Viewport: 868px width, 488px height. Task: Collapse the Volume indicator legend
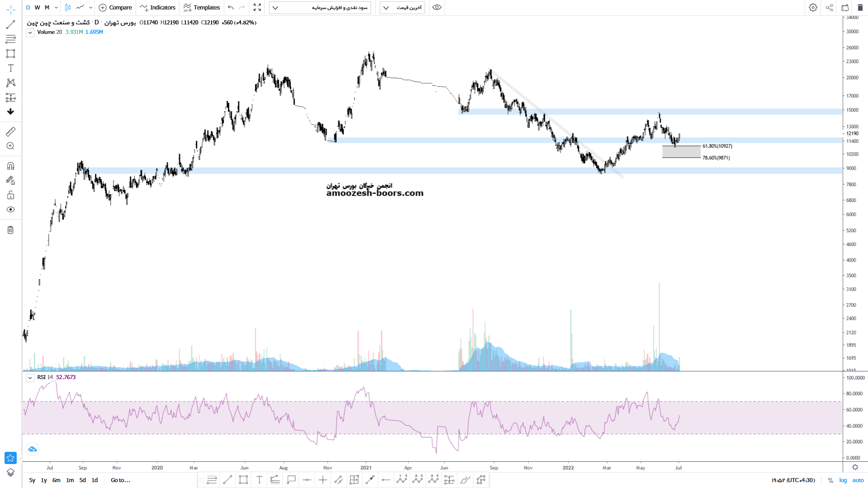click(x=30, y=33)
